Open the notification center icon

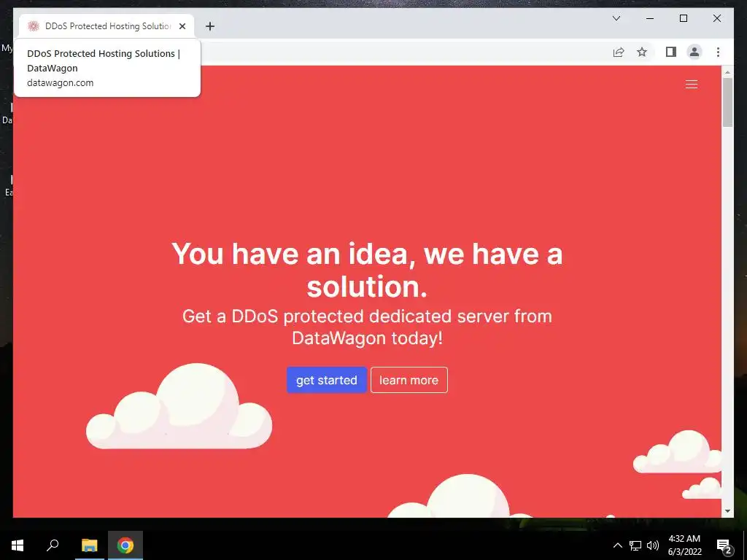click(x=724, y=546)
